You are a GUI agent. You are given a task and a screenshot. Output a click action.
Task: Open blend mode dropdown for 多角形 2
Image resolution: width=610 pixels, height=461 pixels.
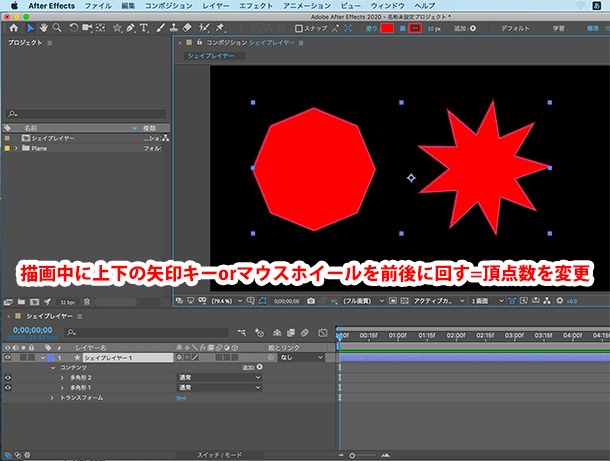tap(219, 378)
